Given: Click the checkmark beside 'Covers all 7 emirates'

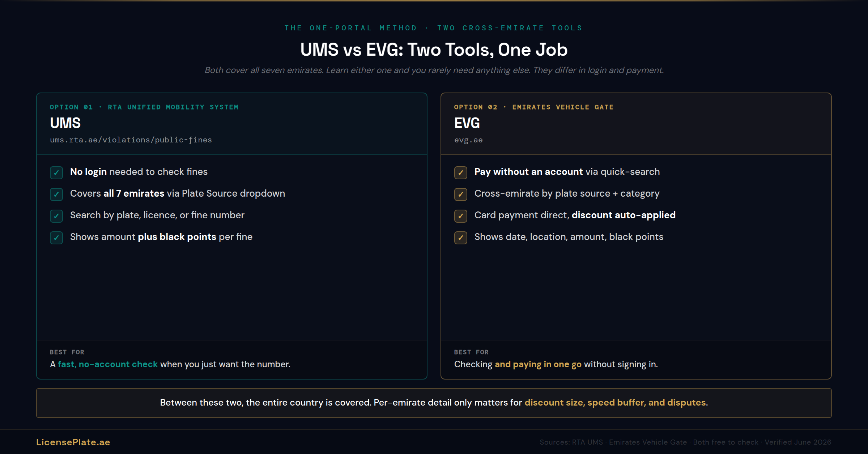Looking at the screenshot, I should point(56,194).
